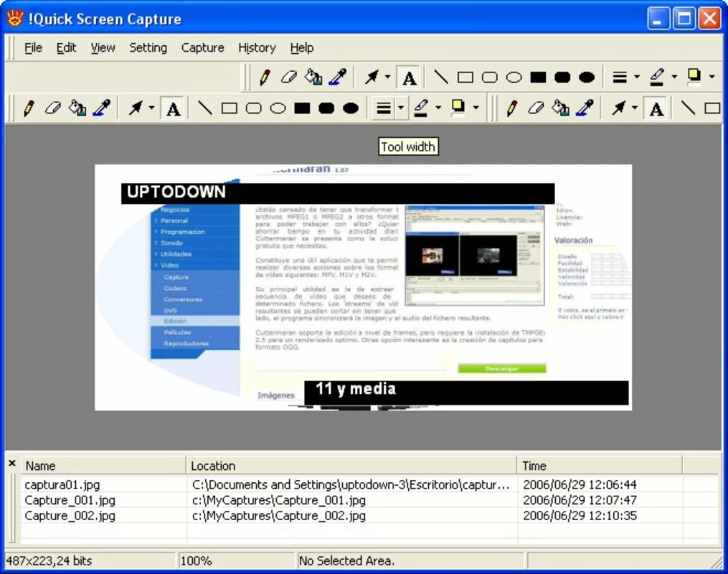Open the History menu
Screen dimensions: 728x574
tap(257, 48)
